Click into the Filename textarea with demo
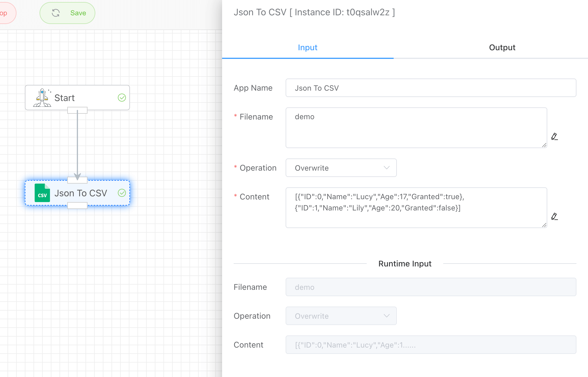This screenshot has height=377, width=588. pos(416,128)
